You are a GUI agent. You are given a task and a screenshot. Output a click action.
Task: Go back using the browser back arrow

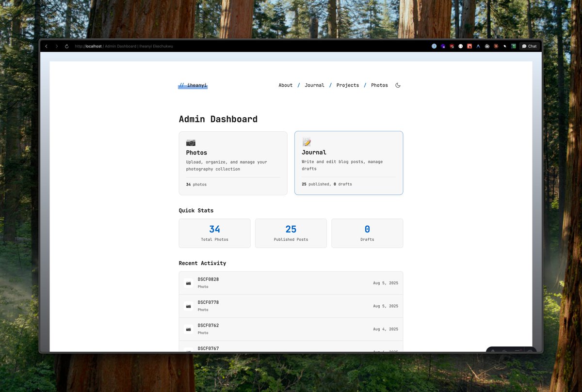[x=46, y=47]
